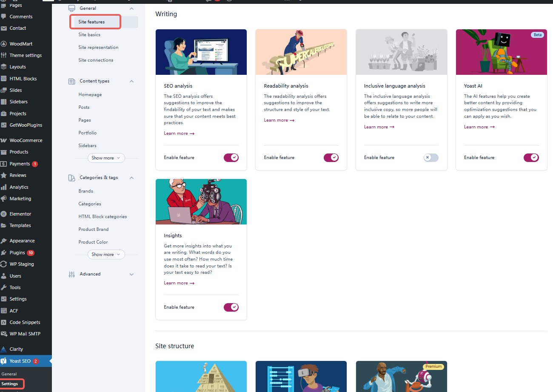Click the Analytics chart icon
This screenshot has width=553, height=392.
(x=4, y=187)
